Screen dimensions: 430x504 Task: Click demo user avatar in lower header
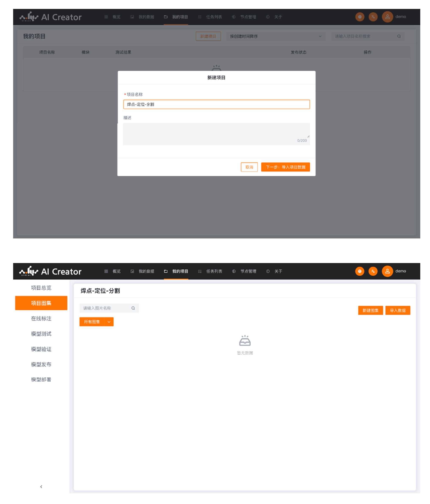coord(387,271)
